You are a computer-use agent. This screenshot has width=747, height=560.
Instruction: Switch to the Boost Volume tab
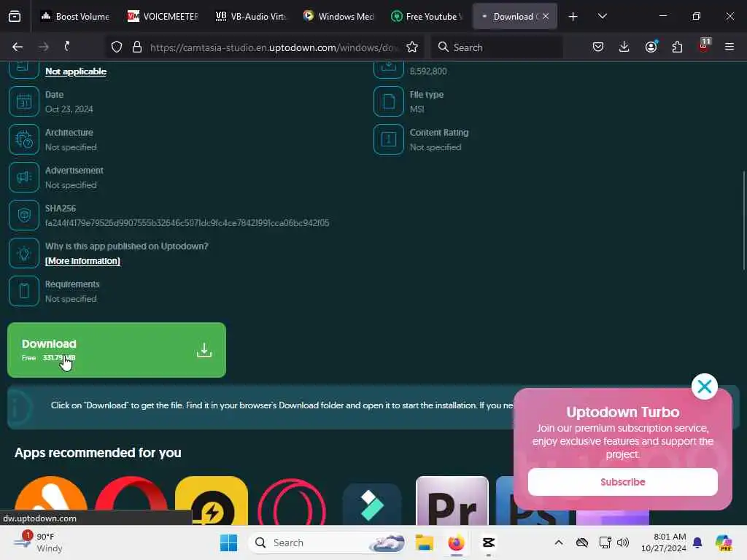[75, 16]
